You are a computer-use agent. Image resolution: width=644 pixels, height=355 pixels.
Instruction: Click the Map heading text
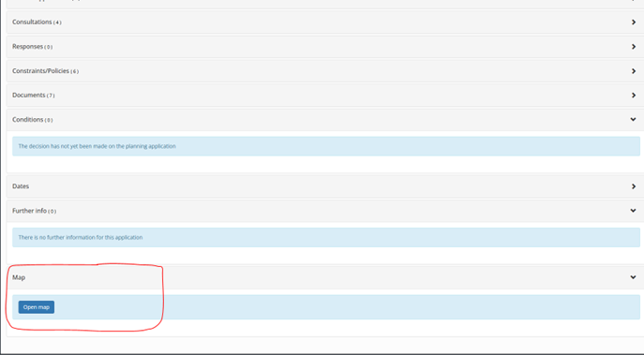[19, 277]
